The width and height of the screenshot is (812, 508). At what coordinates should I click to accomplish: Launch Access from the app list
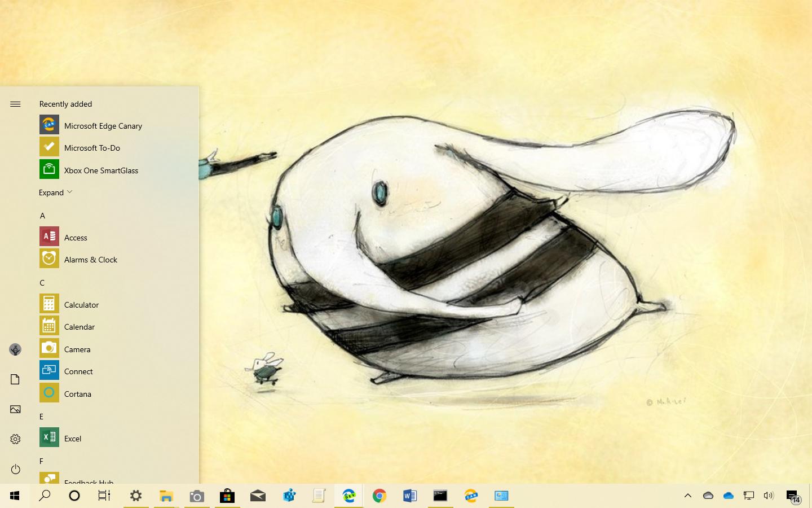click(75, 237)
